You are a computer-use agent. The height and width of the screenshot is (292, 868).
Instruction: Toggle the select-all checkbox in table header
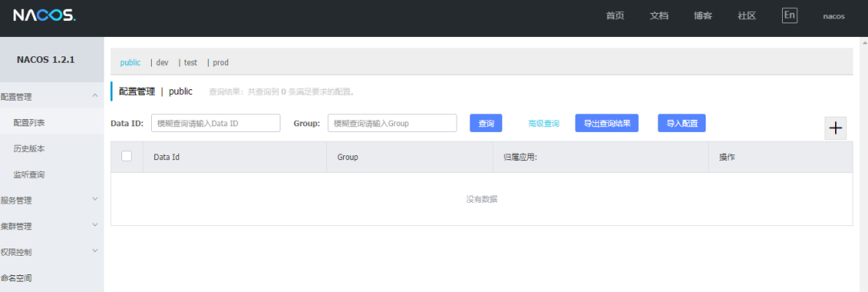[x=127, y=156]
